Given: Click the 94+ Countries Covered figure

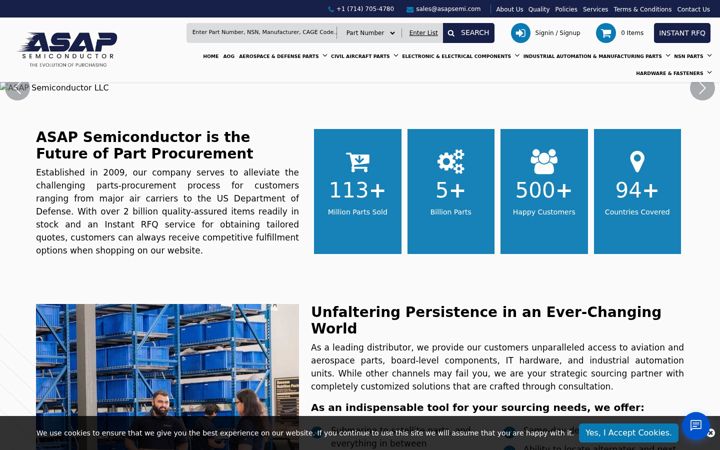Looking at the screenshot, I should [637, 190].
